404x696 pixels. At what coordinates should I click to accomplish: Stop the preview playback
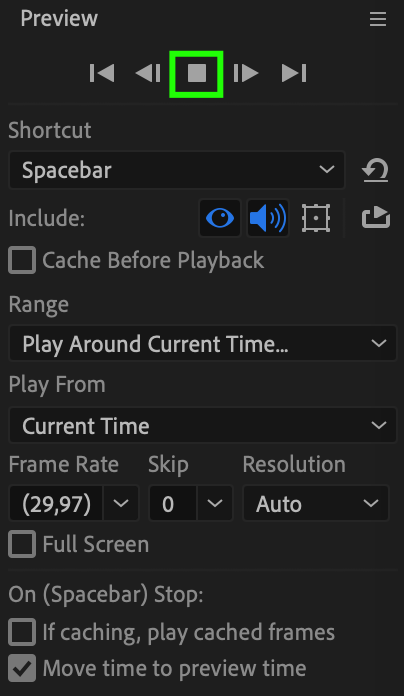click(x=196, y=74)
